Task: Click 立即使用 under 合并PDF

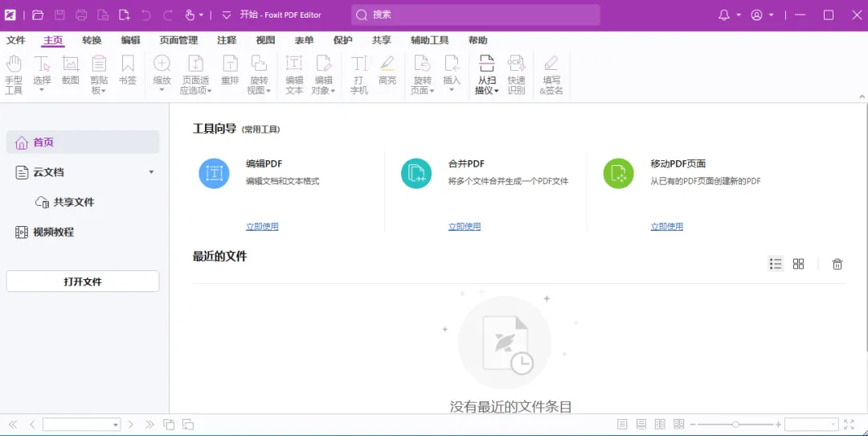Action: (x=465, y=227)
